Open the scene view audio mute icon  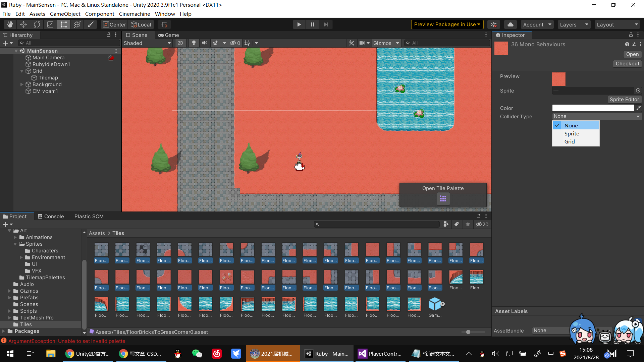coord(205,43)
